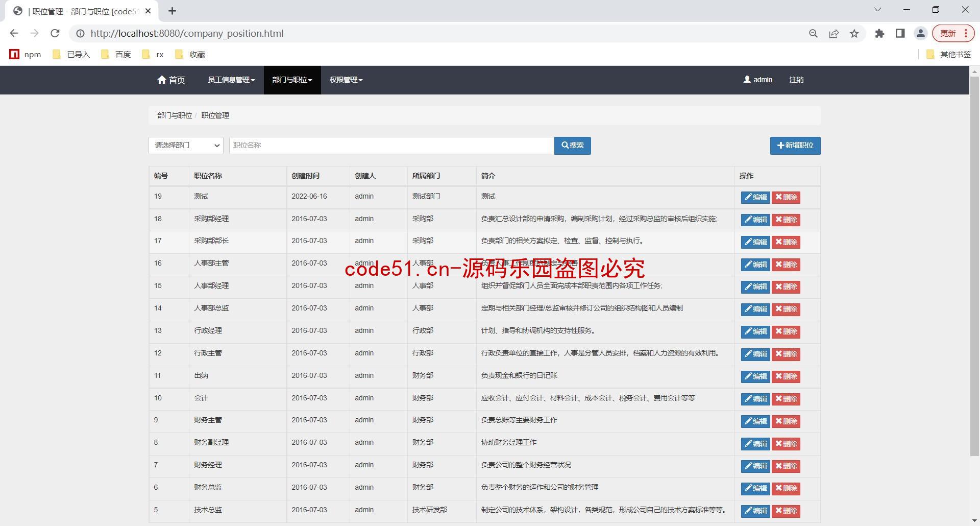Open the rx bookmark folder
Image resolution: width=980 pixels, height=526 pixels.
click(153, 54)
